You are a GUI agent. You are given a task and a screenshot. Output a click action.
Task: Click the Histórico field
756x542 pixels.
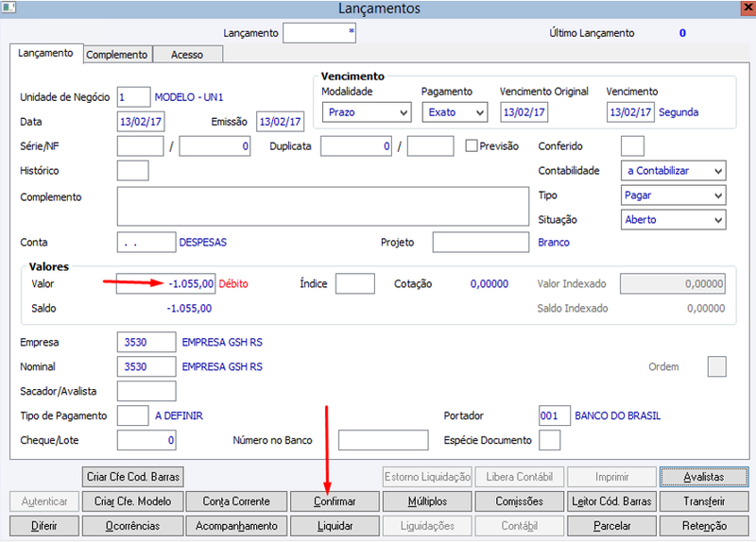tap(132, 171)
